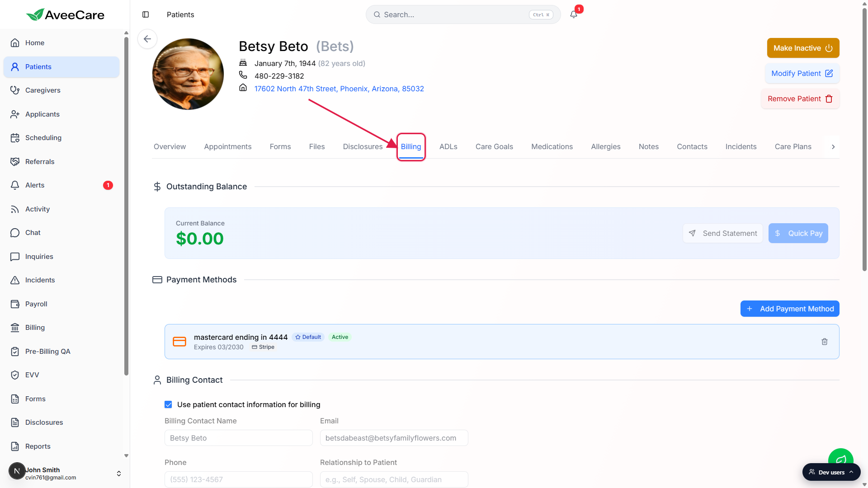
Task: Delete the mastercard payment method
Action: pos(825,342)
